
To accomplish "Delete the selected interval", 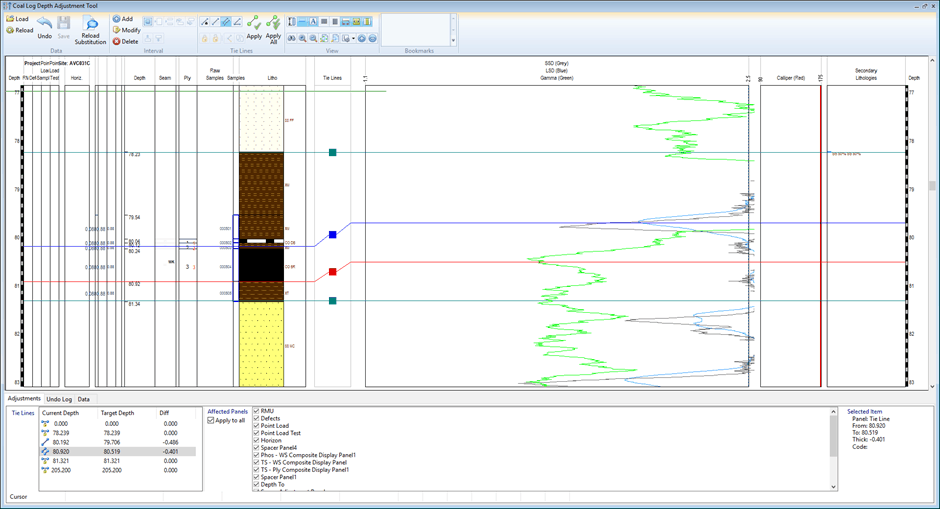I will click(x=125, y=42).
